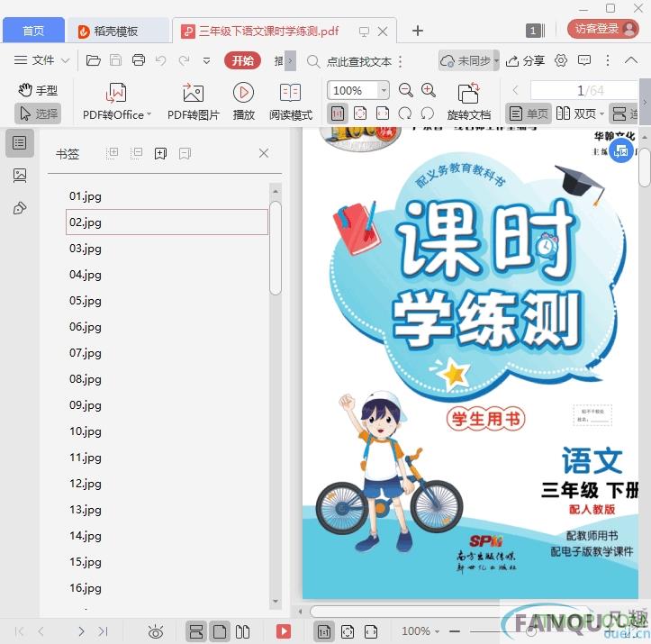
Task: Click status bar zoom out minus
Action: click(x=455, y=631)
